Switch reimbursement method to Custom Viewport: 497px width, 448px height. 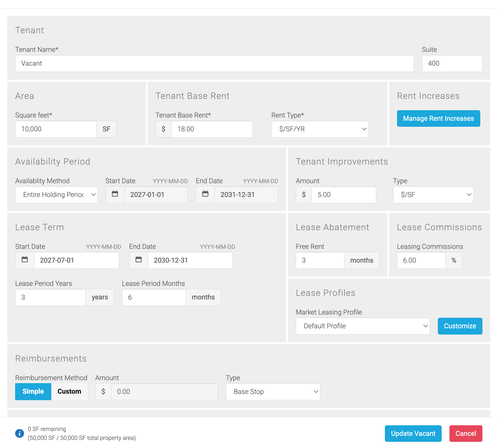point(69,391)
